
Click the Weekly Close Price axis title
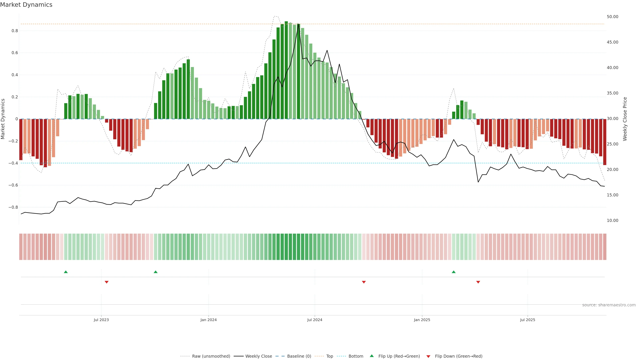click(x=625, y=119)
